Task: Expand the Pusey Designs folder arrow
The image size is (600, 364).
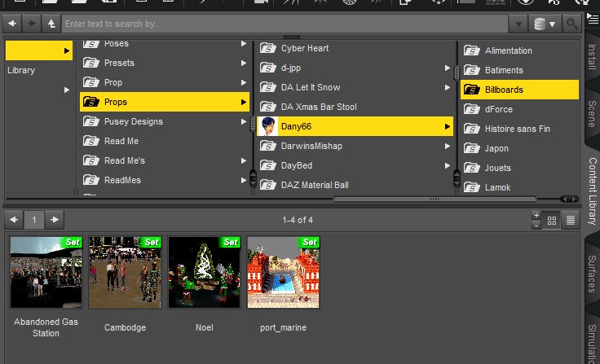Action: pos(244,121)
